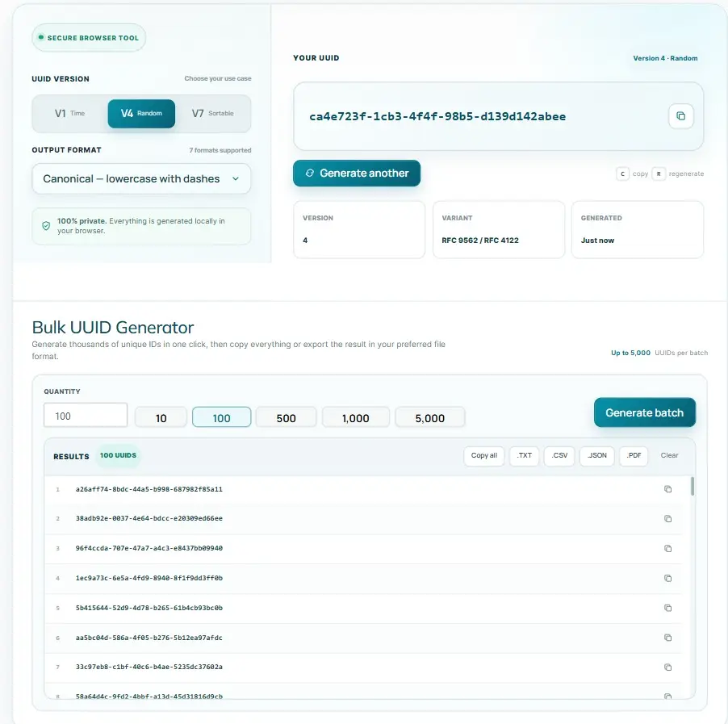Image resolution: width=728 pixels, height=724 pixels.
Task: Clear the bulk results list
Action: coord(669,455)
